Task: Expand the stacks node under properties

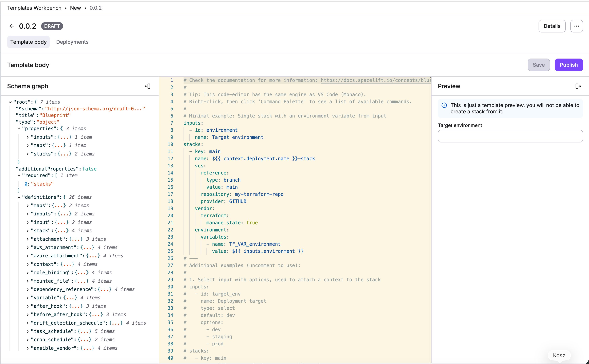Action: click(28, 154)
